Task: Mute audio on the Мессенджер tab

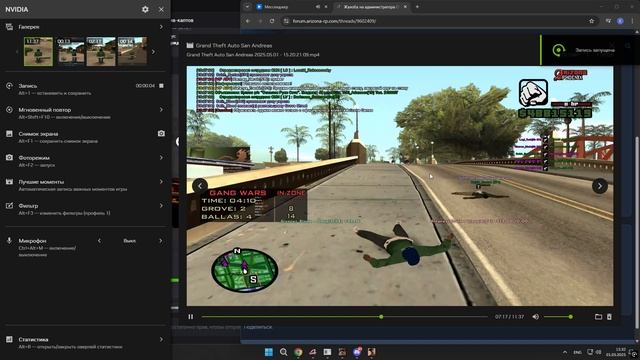Action: 318,7
